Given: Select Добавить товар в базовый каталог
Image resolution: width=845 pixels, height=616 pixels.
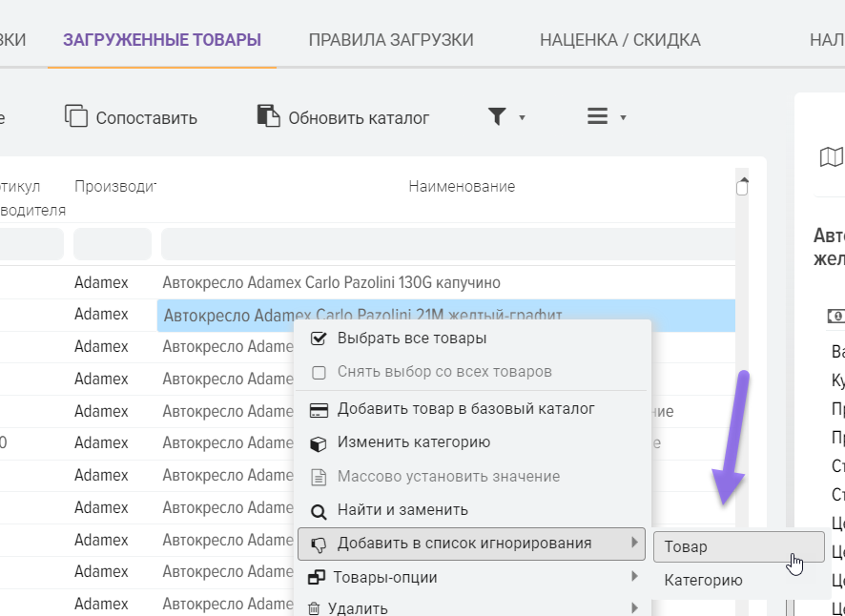Looking at the screenshot, I should [x=465, y=409].
